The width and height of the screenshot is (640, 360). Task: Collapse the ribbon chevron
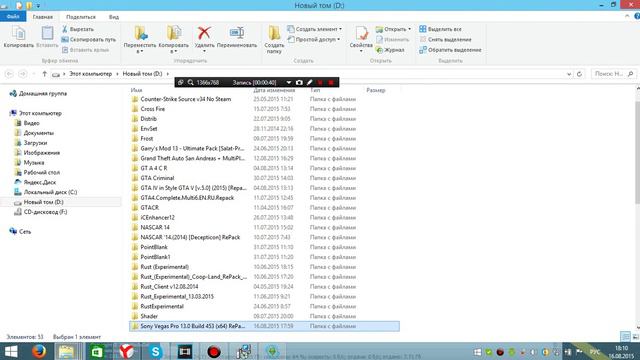tap(627, 16)
